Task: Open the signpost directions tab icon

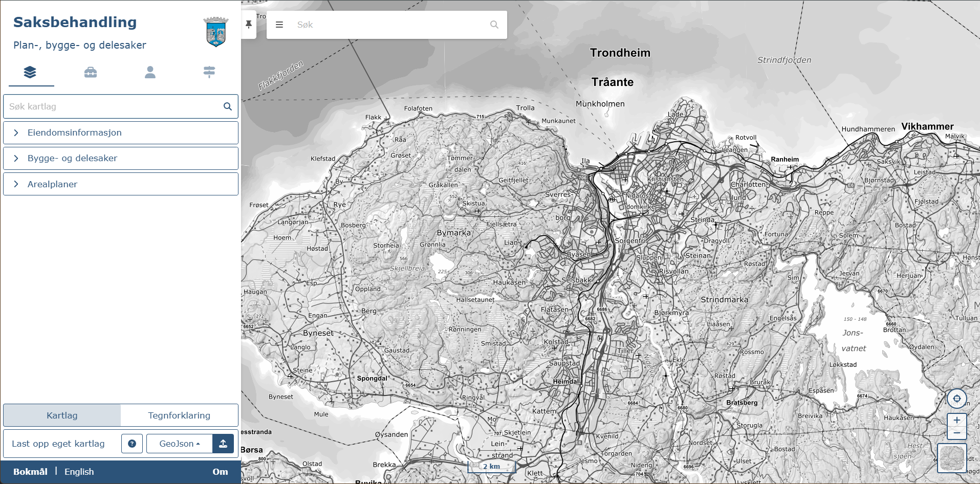Action: (209, 72)
